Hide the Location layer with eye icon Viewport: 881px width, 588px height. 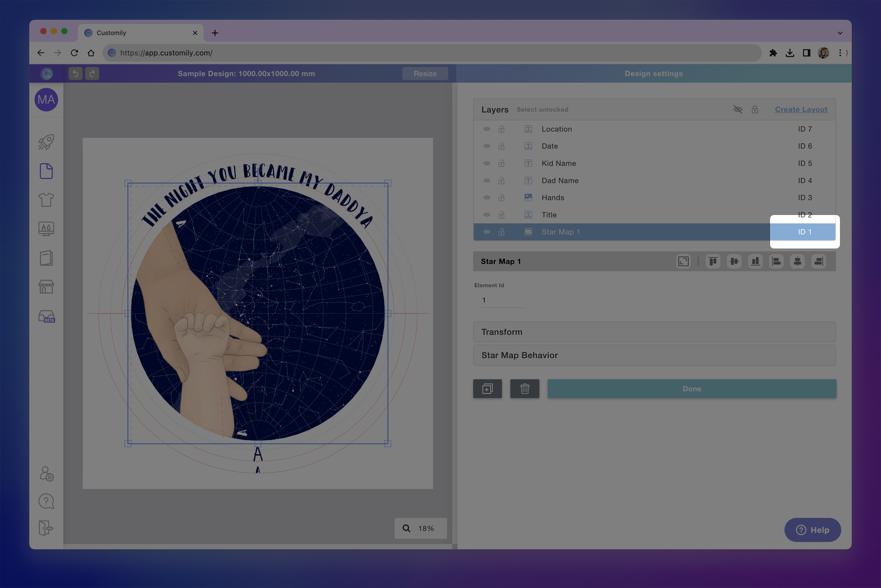pyautogui.click(x=487, y=129)
